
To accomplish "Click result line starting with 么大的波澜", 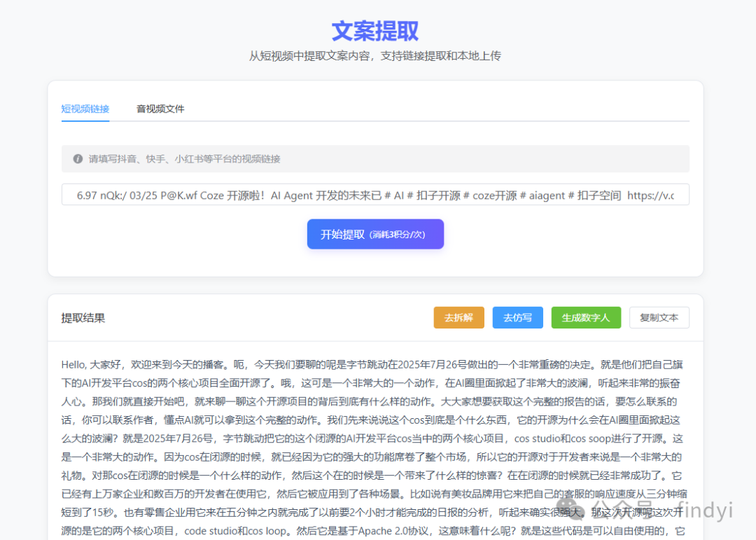I will click(x=372, y=438).
